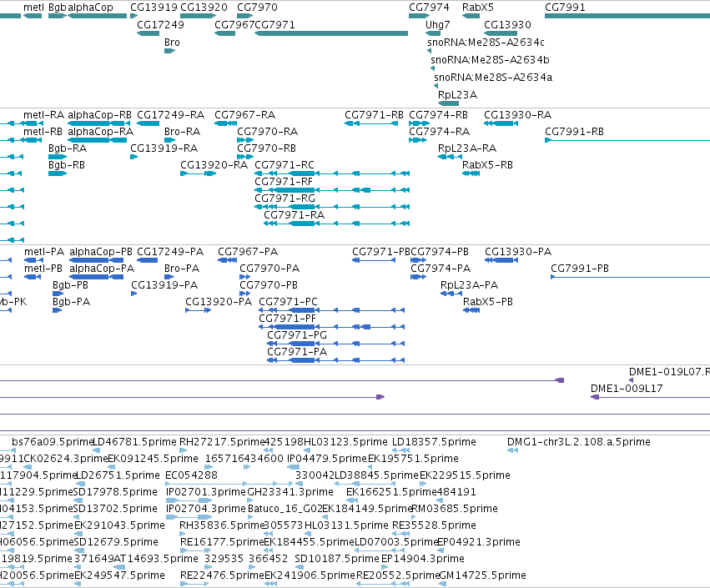
Task: Select the DME1-009L17 BAC label
Action: coord(627,389)
